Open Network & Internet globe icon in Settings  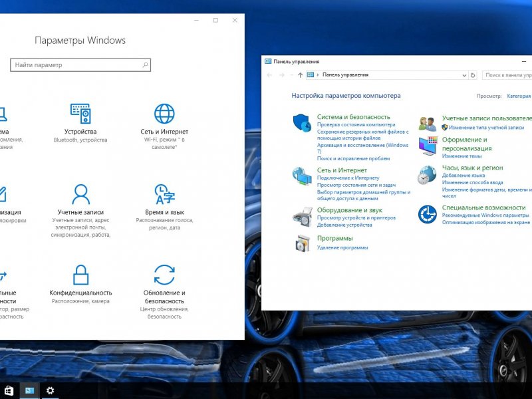tap(164, 113)
